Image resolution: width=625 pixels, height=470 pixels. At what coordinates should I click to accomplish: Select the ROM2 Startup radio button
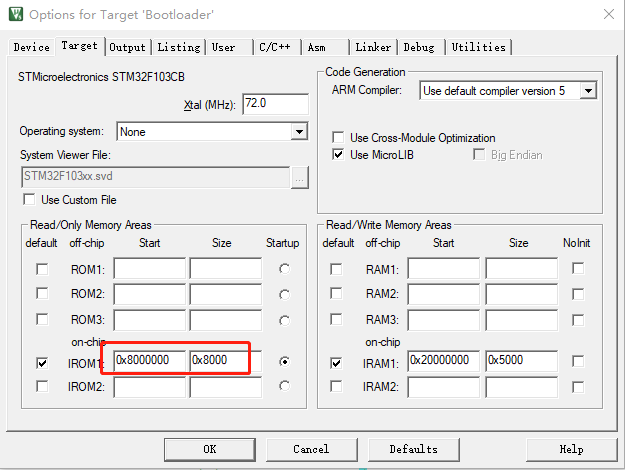pyautogui.click(x=284, y=295)
